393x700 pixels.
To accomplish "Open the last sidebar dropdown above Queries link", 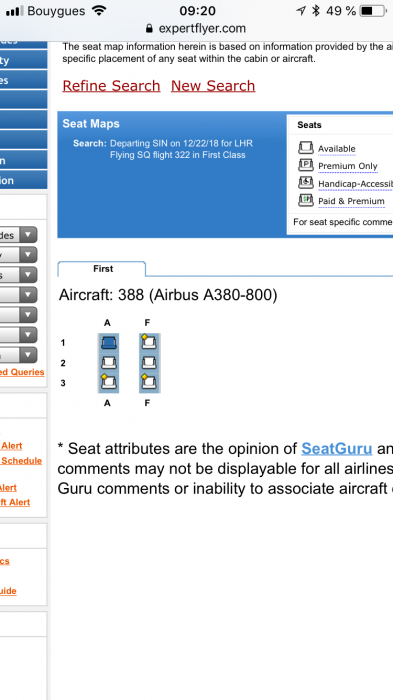I will pos(28,355).
